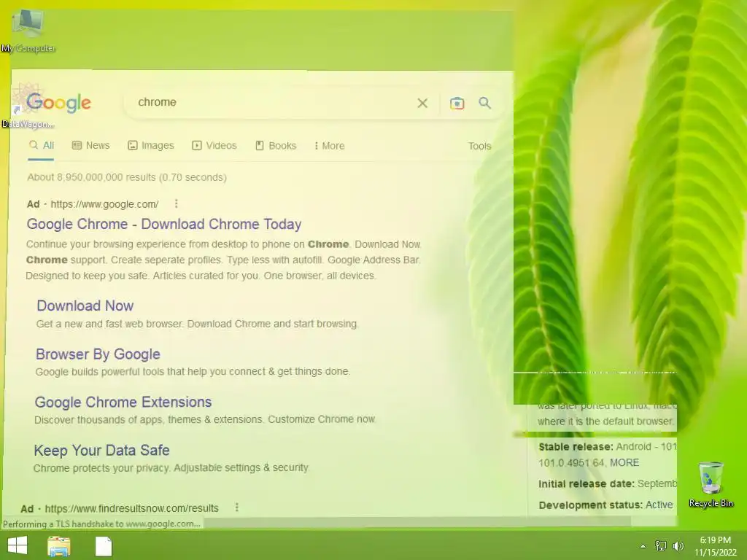The image size is (747, 560).
Task: Click the MORE link under Stable release
Action: point(624,463)
